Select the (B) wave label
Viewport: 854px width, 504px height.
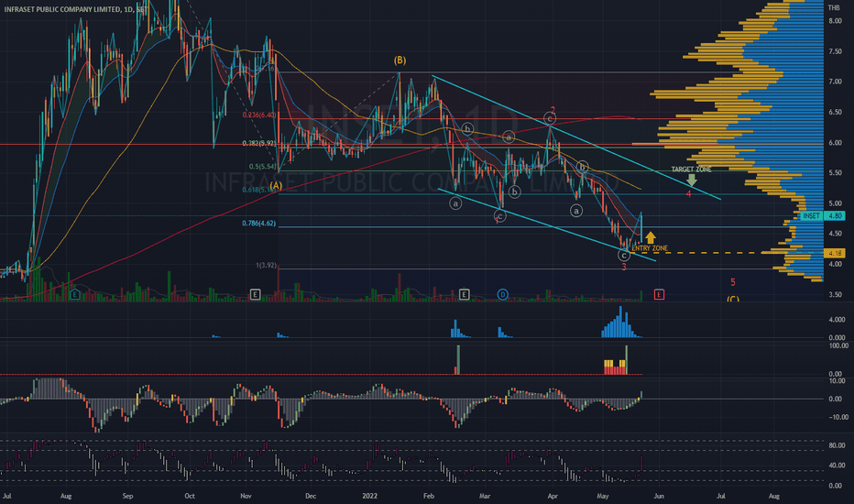tap(400, 60)
